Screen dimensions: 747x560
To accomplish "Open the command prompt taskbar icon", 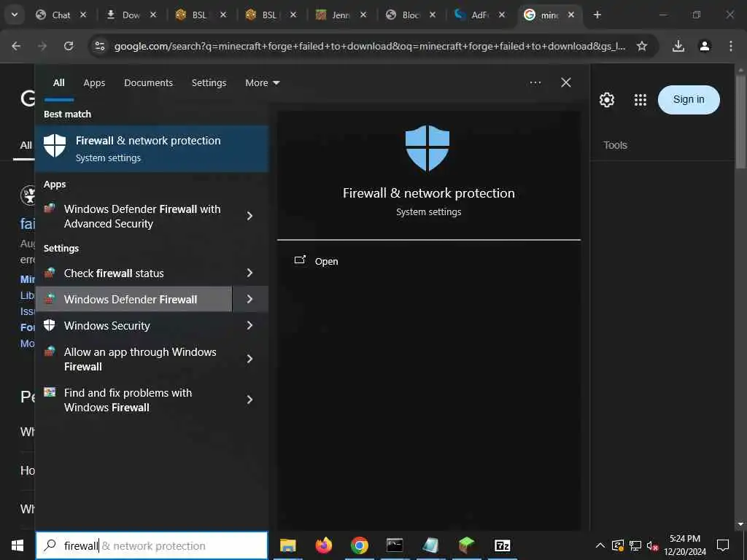I will [395, 545].
